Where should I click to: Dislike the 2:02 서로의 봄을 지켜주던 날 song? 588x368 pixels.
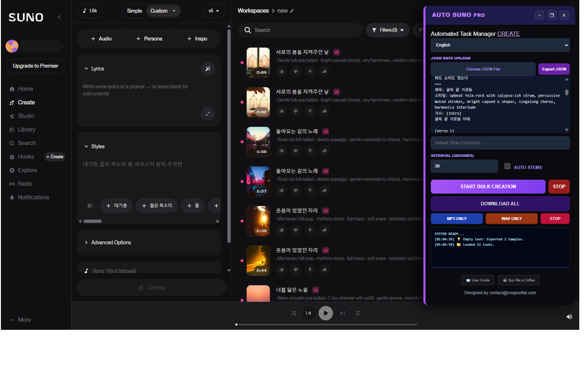point(296,111)
